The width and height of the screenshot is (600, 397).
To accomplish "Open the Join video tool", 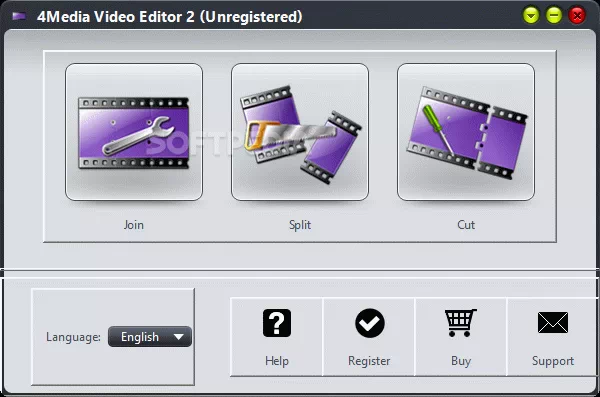I will click(134, 132).
